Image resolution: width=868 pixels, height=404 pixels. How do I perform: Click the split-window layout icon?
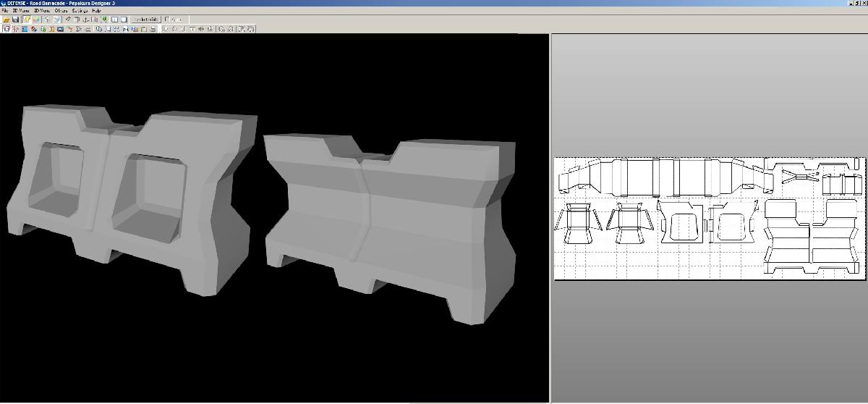[114, 20]
